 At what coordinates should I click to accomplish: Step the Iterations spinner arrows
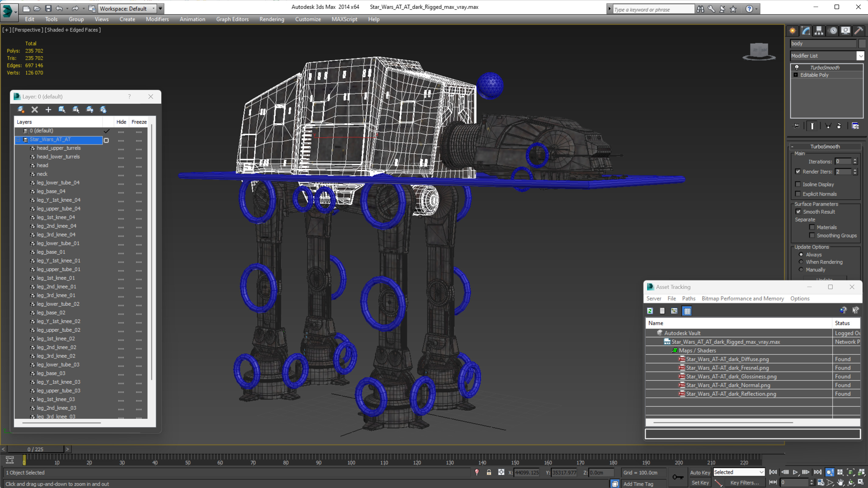pyautogui.click(x=855, y=161)
